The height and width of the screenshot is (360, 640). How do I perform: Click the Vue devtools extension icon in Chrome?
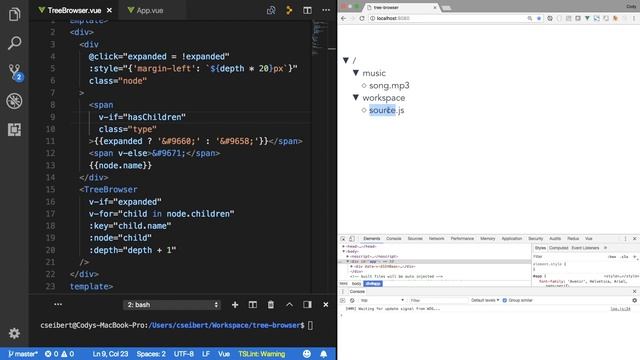pos(587,18)
